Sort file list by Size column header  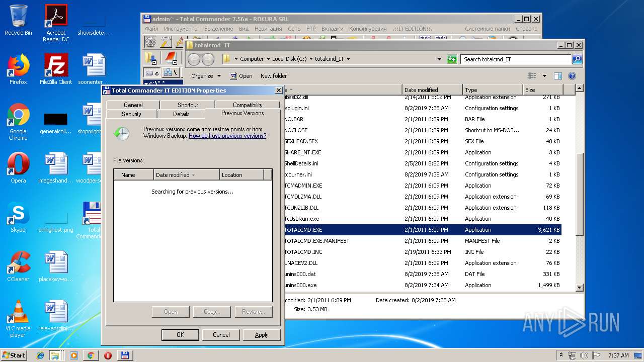click(x=543, y=90)
